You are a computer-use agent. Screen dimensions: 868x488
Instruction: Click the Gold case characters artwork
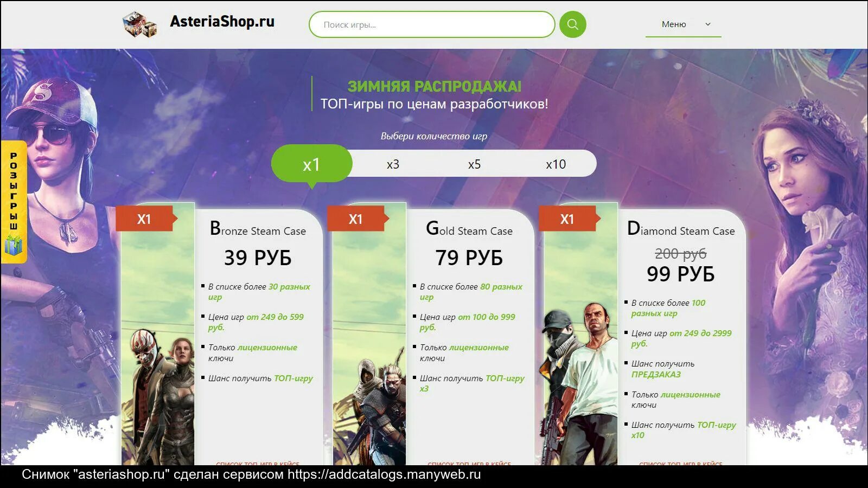(369, 407)
